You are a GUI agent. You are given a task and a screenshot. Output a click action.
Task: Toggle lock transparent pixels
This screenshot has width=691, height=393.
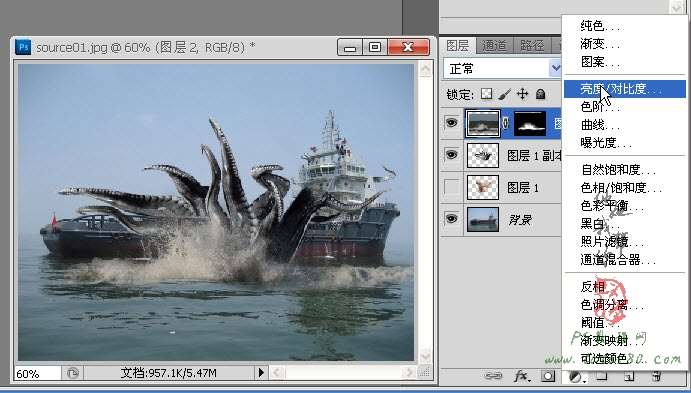tap(487, 94)
